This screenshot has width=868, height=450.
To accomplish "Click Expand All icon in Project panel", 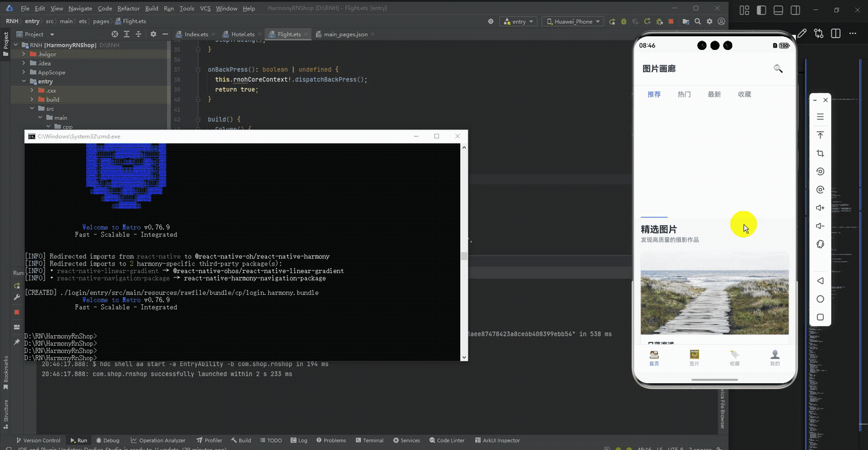I will pyautogui.click(x=128, y=34).
